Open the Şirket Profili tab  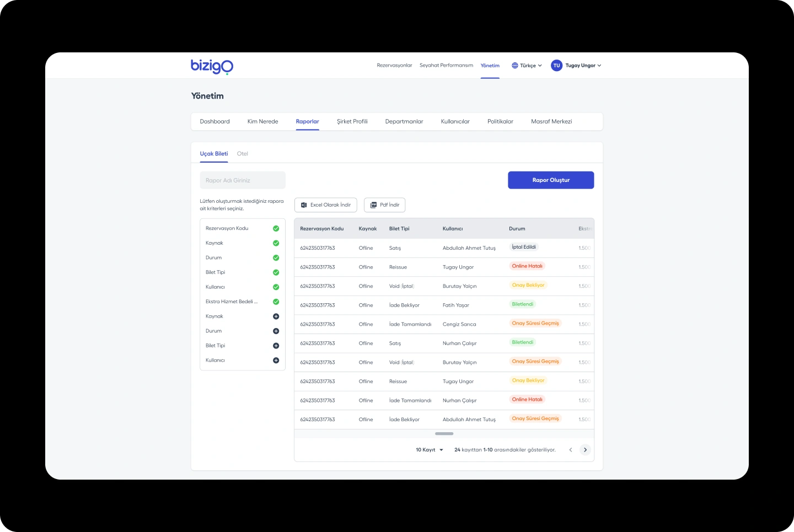click(352, 121)
